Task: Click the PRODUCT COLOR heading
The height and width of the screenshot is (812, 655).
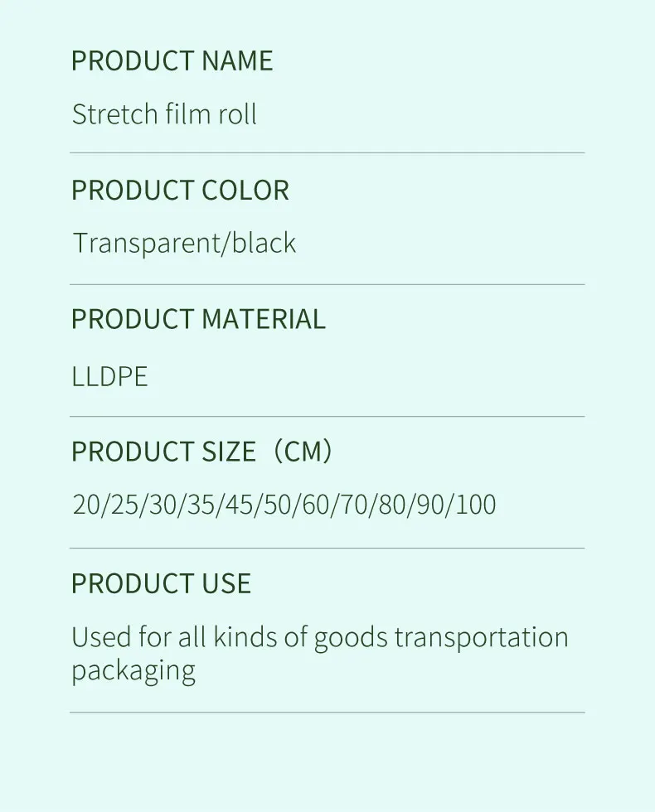Action: point(180,191)
